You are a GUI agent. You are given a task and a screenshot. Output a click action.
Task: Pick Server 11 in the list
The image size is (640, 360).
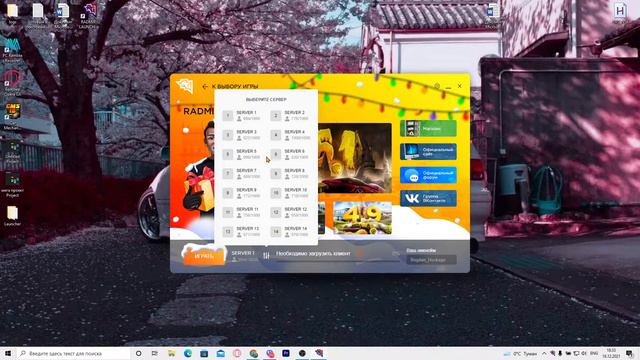[x=242, y=212]
